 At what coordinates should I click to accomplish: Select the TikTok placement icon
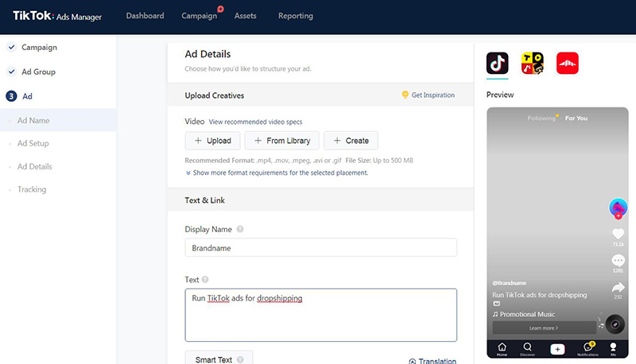point(498,64)
